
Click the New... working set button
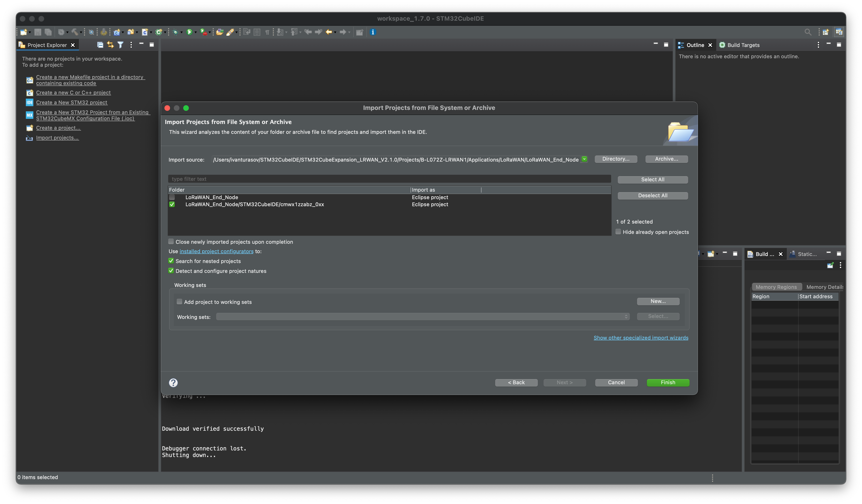pyautogui.click(x=658, y=301)
